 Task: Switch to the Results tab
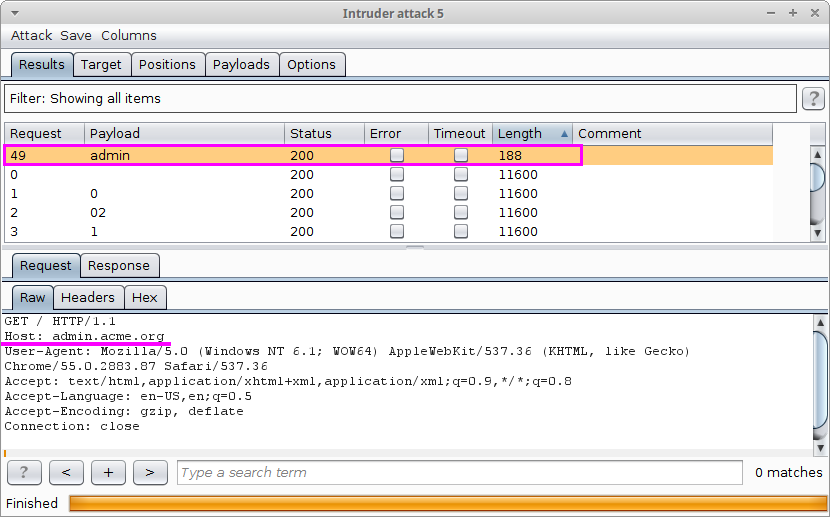pos(42,65)
